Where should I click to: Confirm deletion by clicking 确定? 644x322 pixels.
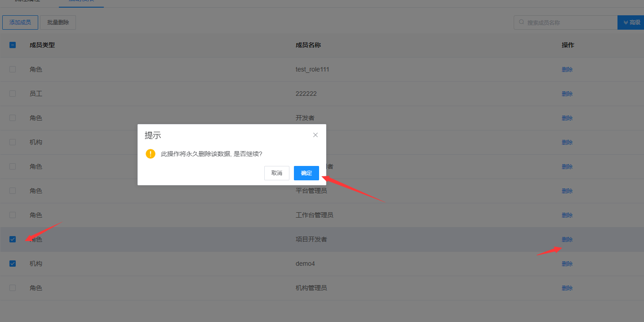point(306,173)
